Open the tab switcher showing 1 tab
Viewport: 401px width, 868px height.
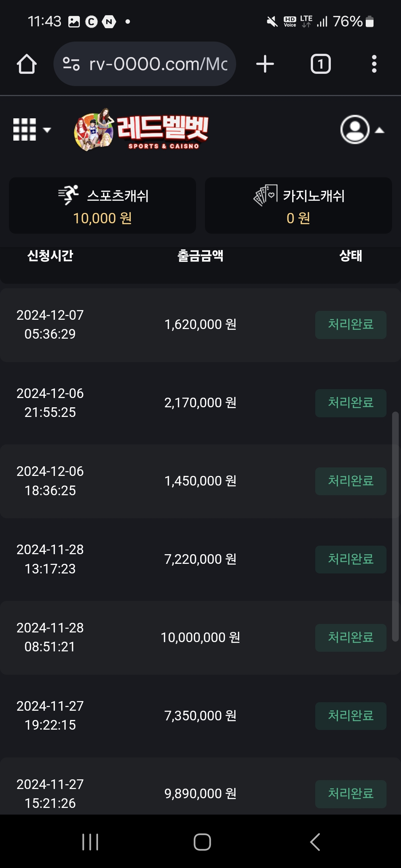pyautogui.click(x=320, y=64)
